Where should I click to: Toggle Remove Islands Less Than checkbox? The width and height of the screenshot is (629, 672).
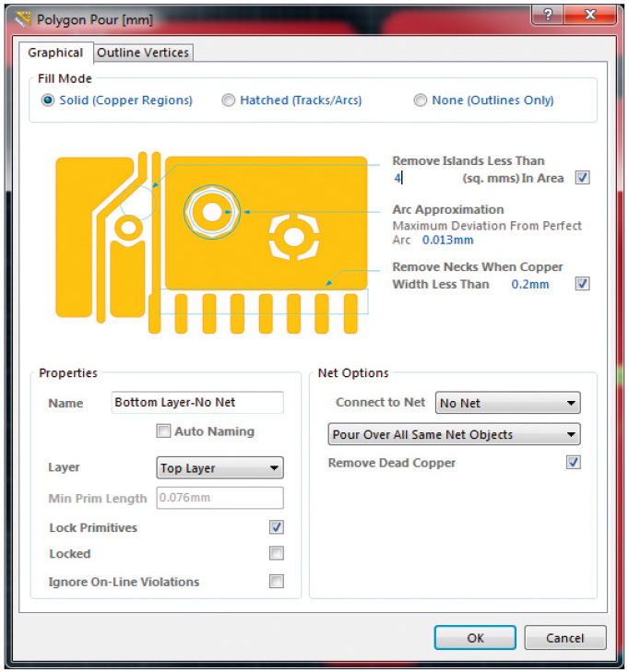click(x=582, y=178)
